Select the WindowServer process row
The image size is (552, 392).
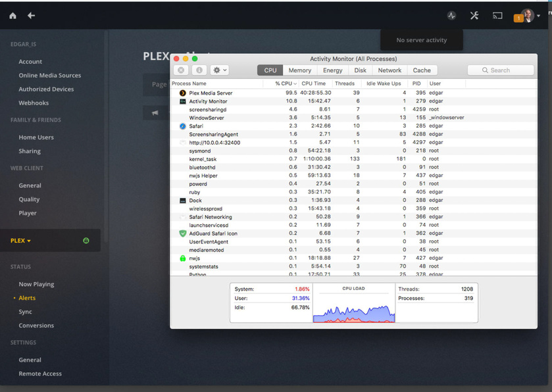coord(353,118)
